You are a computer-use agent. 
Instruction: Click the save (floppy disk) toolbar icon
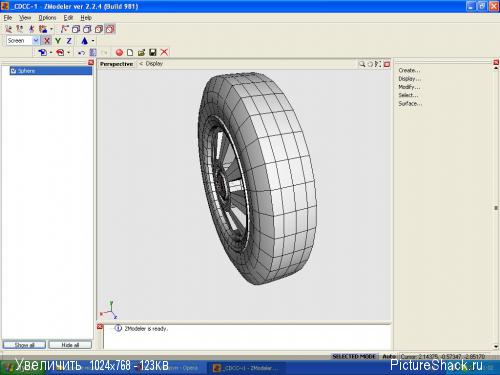153,52
